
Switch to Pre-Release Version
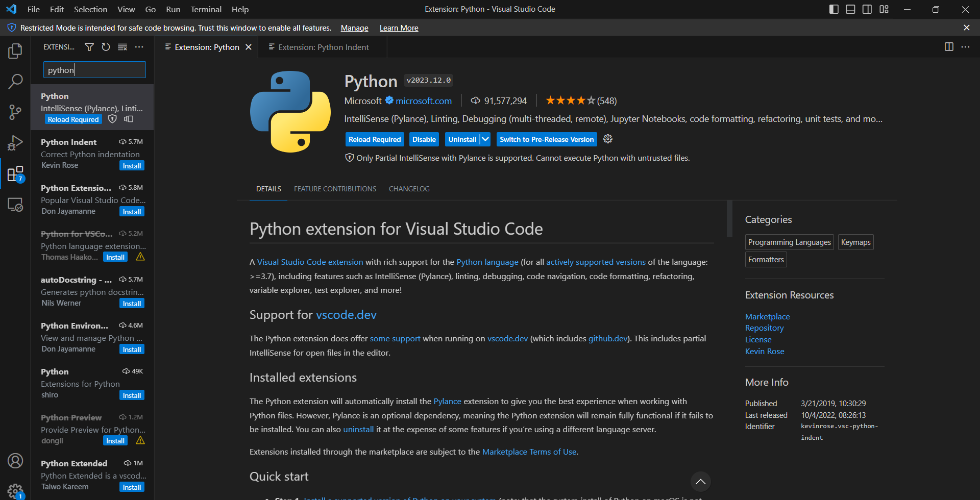coord(547,139)
